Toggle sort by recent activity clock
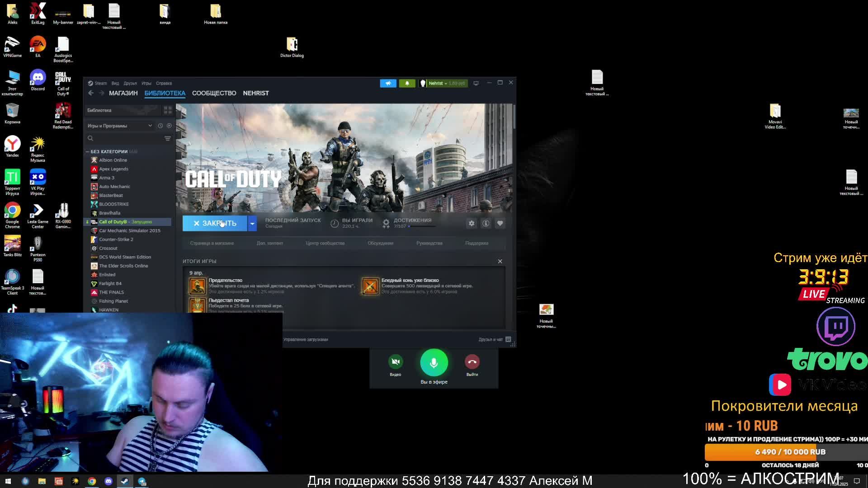 coord(160,126)
